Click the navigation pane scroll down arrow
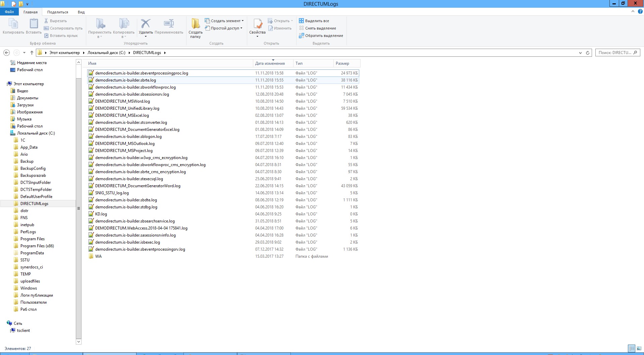644x355 pixels. 79,342
